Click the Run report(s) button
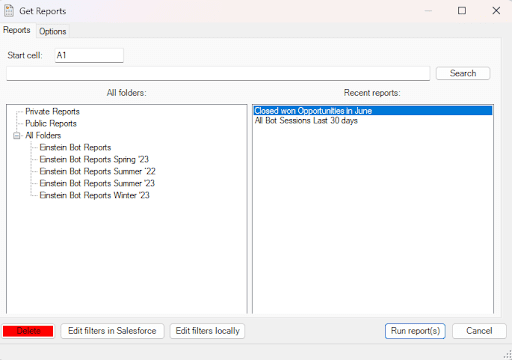The image size is (512, 360). point(415,331)
